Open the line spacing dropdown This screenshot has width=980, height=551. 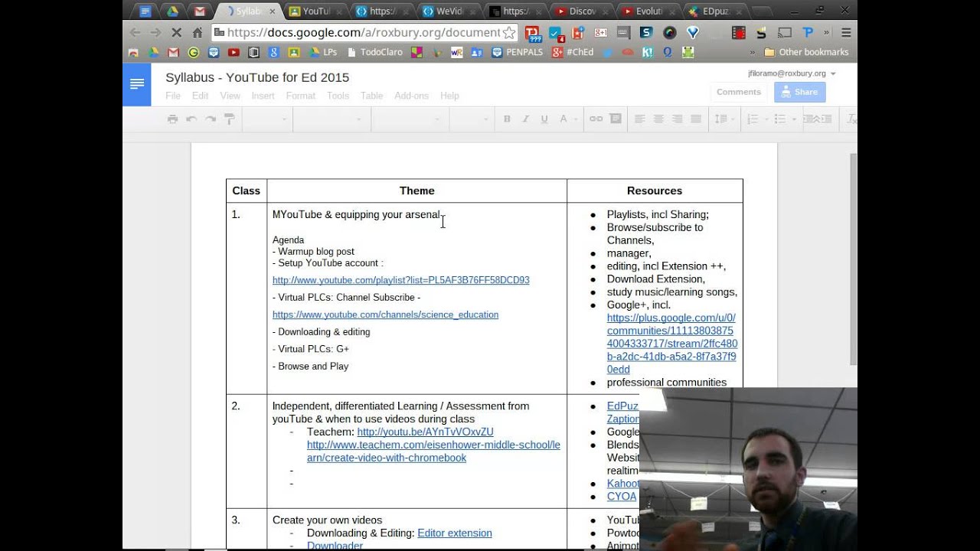720,119
